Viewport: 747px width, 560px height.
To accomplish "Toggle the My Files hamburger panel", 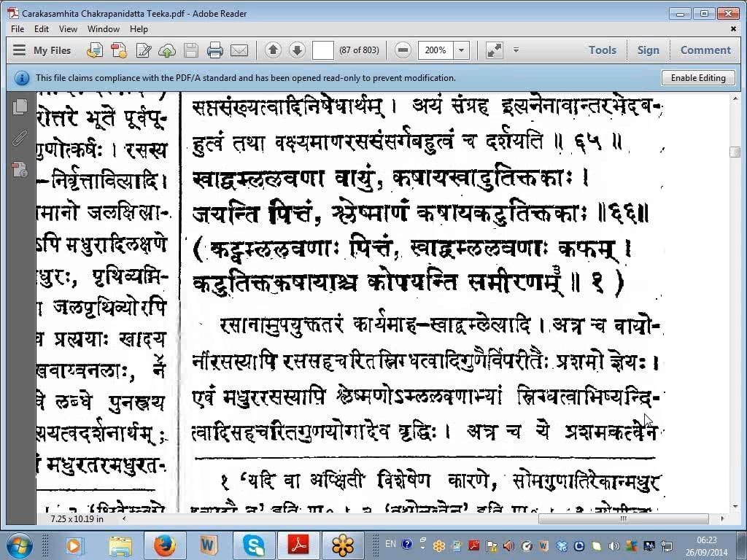I will (20, 50).
